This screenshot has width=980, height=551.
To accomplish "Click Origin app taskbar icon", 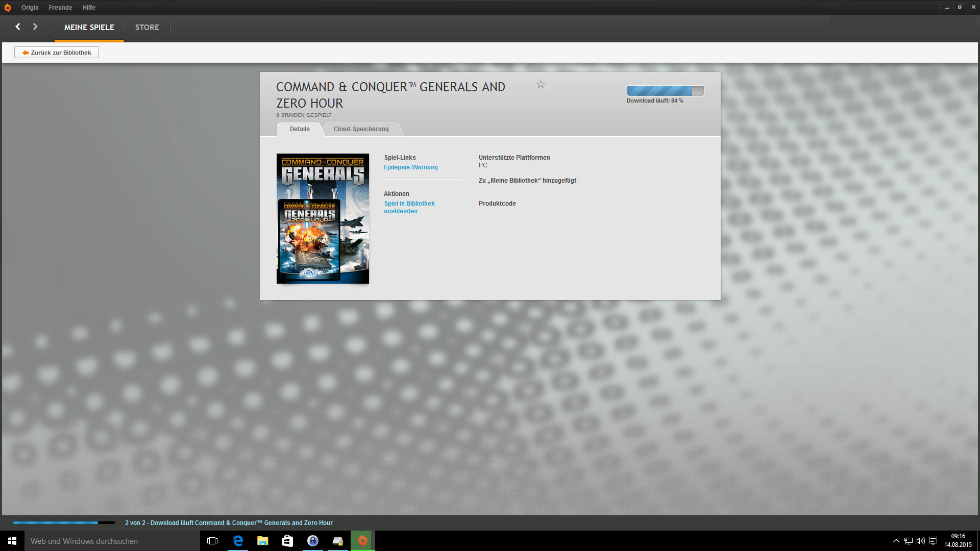I will [362, 541].
